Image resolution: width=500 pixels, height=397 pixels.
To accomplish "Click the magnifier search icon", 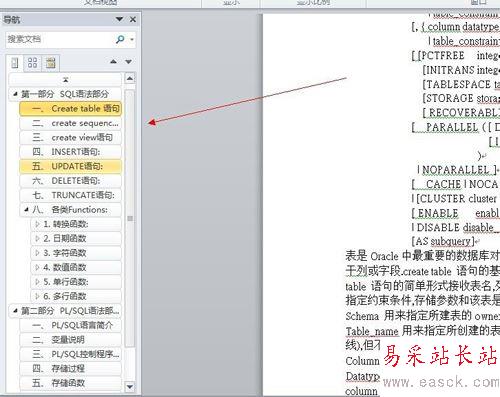I will click(x=120, y=39).
